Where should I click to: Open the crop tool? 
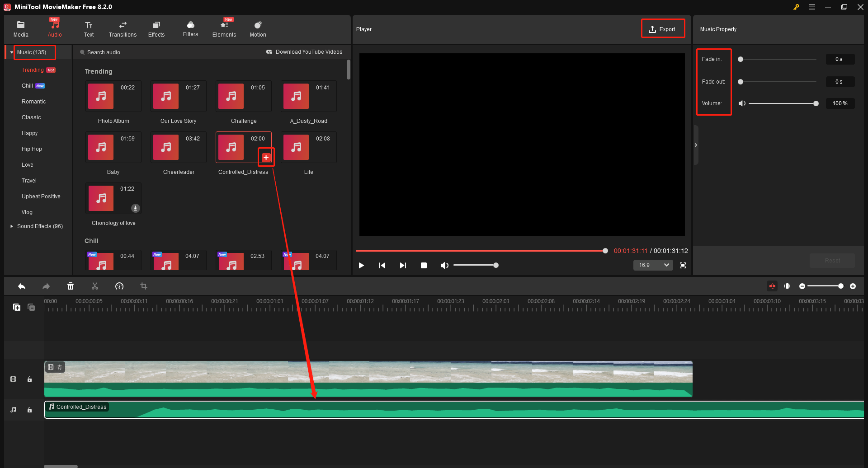coord(144,286)
